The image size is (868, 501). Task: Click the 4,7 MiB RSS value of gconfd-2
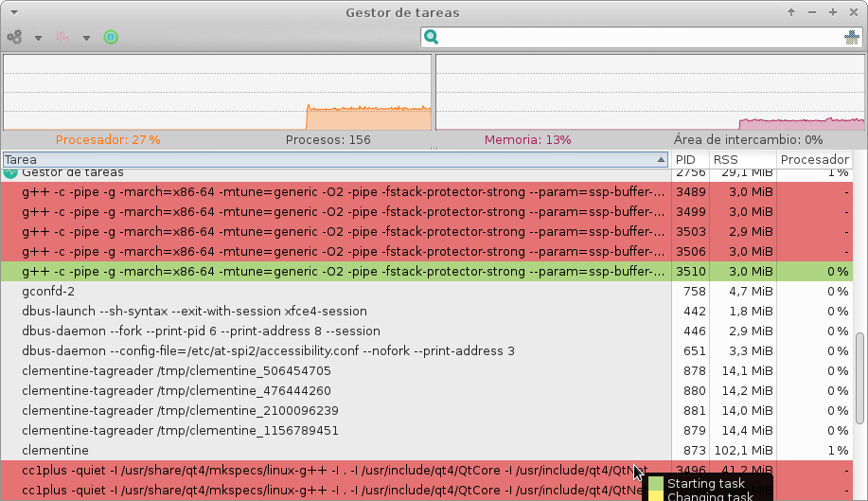pos(751,291)
